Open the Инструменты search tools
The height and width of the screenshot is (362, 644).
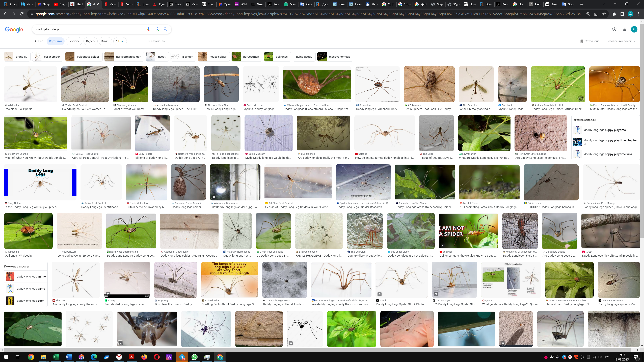point(156,41)
